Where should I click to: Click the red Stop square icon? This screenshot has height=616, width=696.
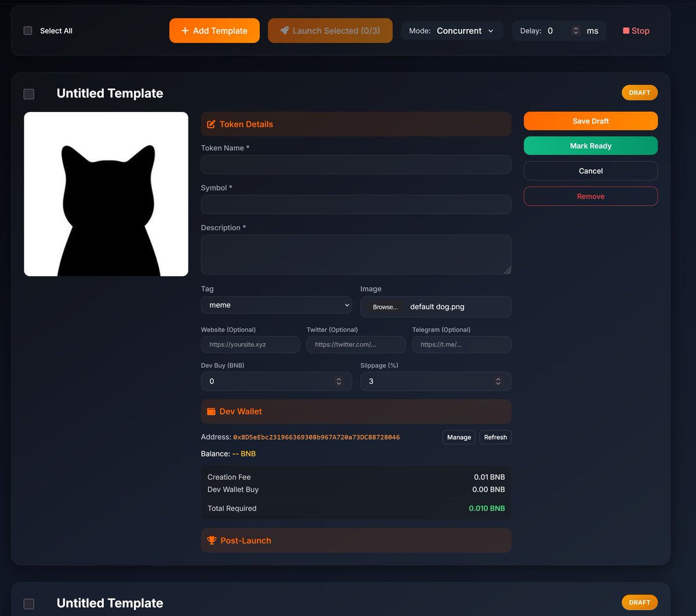coord(625,30)
